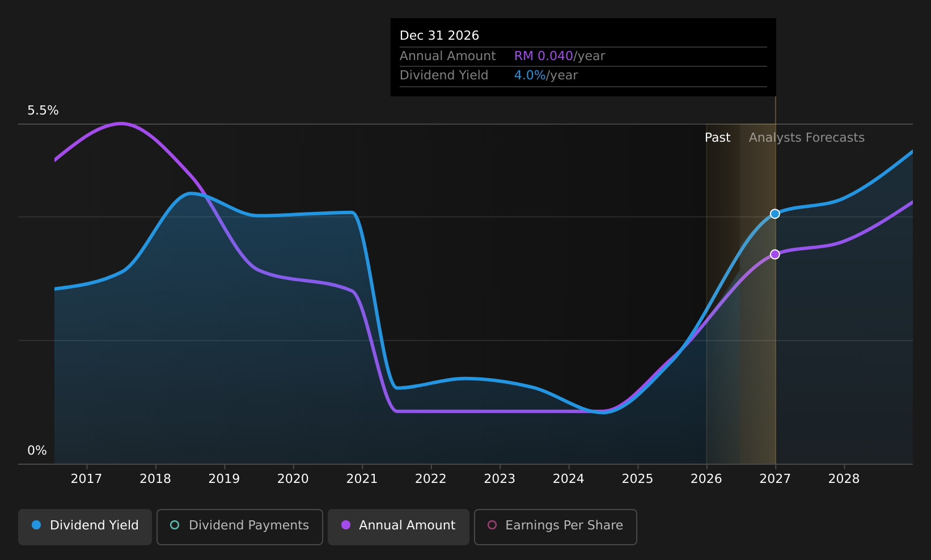The width and height of the screenshot is (931, 560).
Task: Toggle the Earnings Per Share series
Action: [x=556, y=527]
